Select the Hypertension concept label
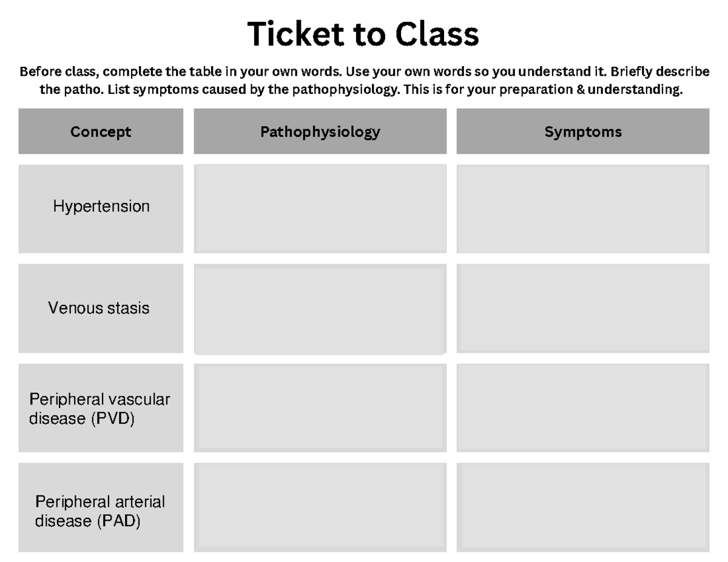Viewport: 728px width, 562px height. point(101,207)
